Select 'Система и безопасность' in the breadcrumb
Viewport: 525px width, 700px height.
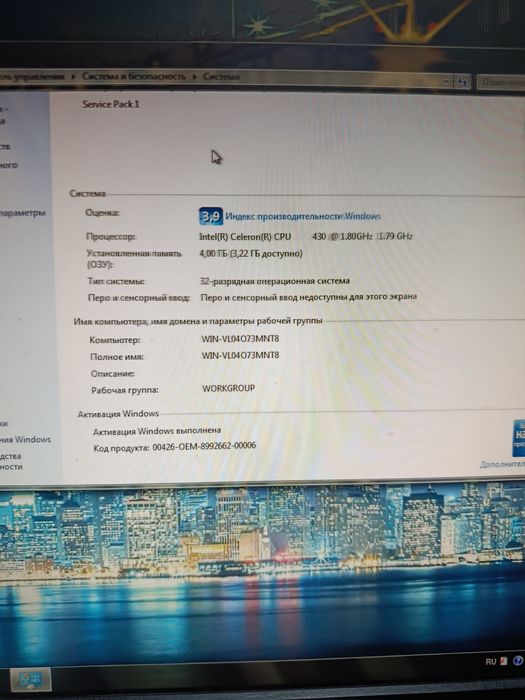tap(133, 76)
